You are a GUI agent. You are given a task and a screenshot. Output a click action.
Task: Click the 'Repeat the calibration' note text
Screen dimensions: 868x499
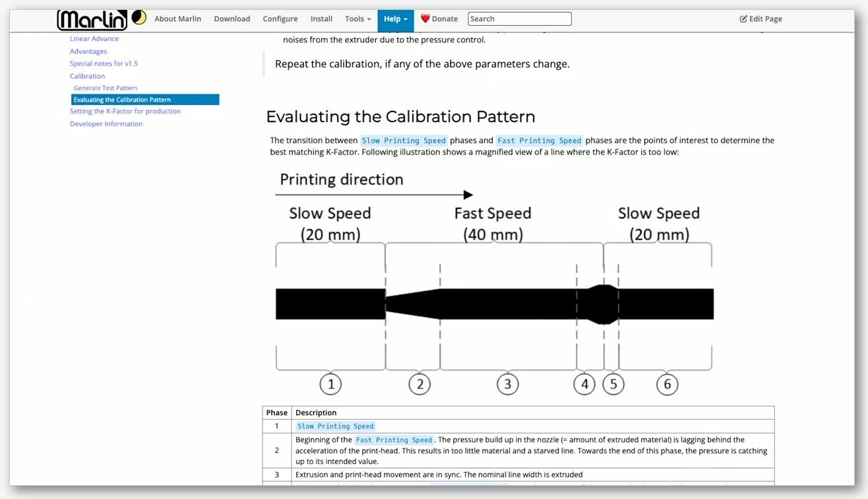tap(422, 64)
